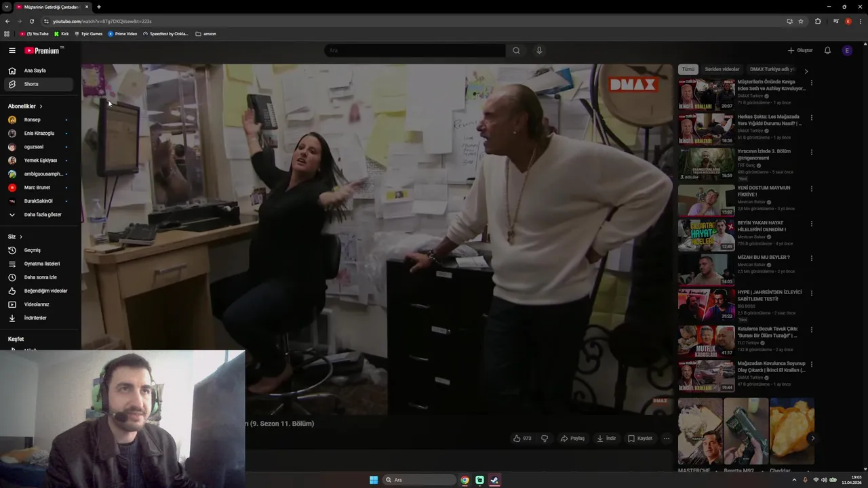Bookmark this page with star icon
Image resolution: width=868 pixels, height=488 pixels.
801,21
